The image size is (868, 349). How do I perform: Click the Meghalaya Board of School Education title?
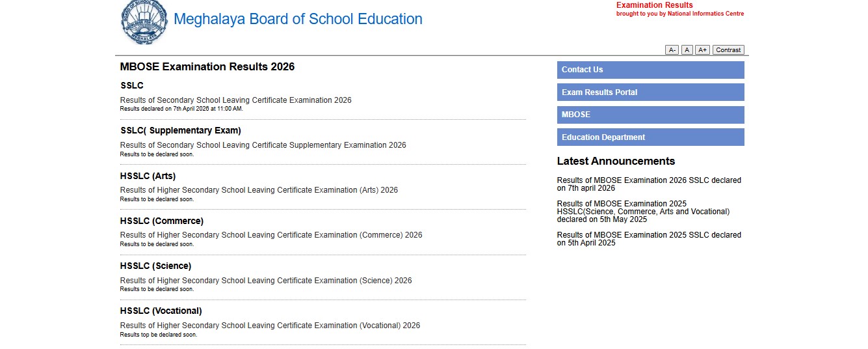click(x=298, y=20)
